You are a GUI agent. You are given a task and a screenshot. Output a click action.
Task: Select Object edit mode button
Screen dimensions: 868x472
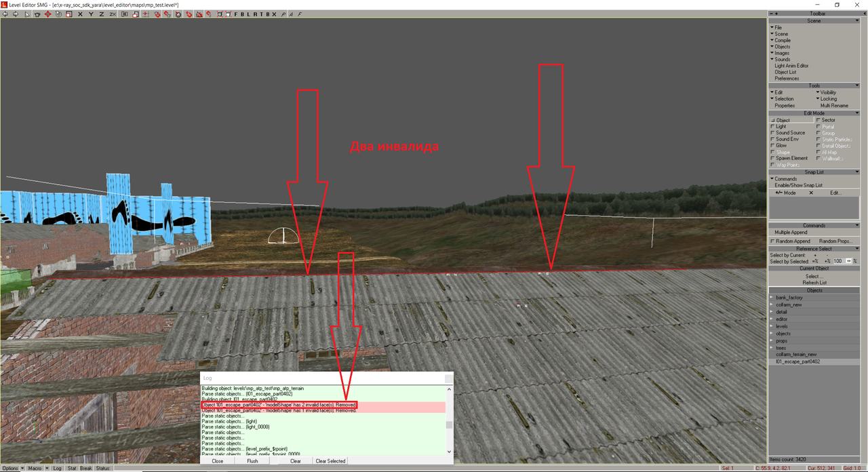click(791, 120)
